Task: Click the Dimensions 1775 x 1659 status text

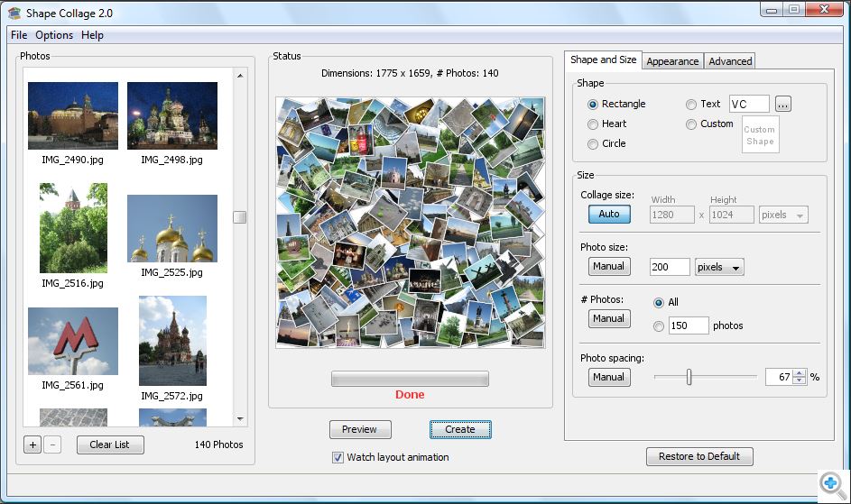Action: tap(410, 73)
